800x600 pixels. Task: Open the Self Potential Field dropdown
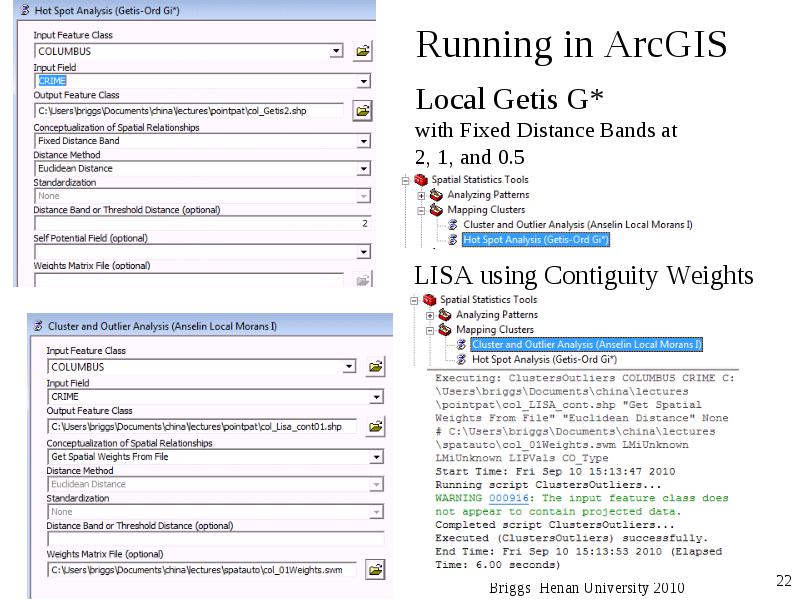click(363, 252)
